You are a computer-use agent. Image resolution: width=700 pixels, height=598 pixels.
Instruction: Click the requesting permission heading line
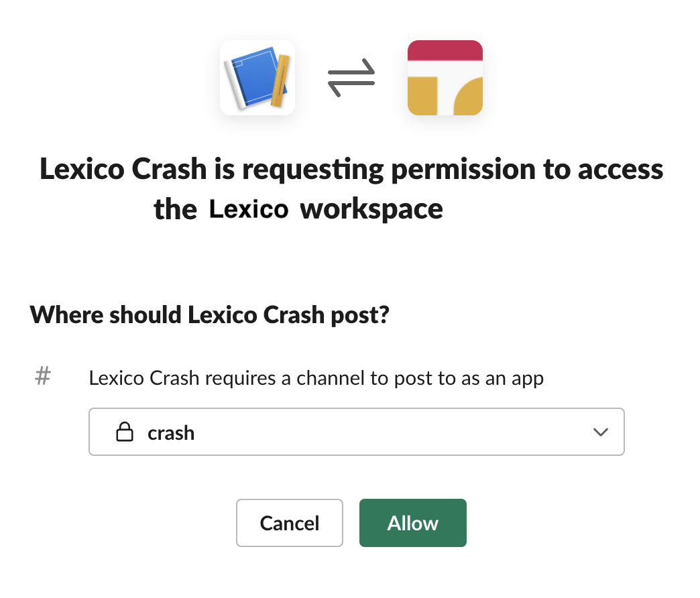[351, 169]
